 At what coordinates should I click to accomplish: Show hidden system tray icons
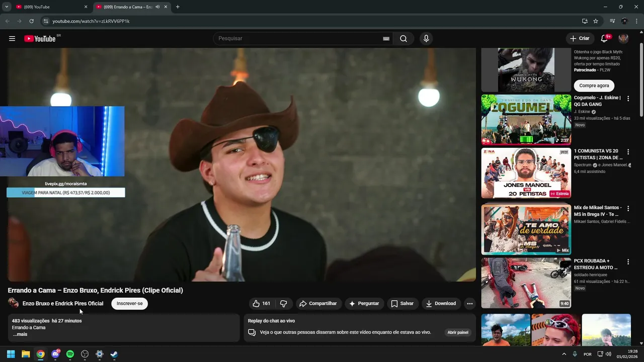[x=563, y=354]
